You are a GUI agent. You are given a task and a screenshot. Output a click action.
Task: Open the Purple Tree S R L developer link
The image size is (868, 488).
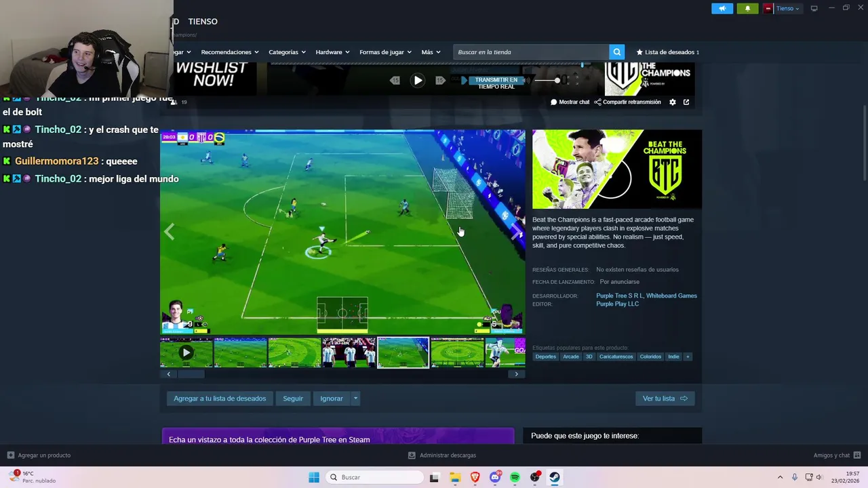pos(619,296)
